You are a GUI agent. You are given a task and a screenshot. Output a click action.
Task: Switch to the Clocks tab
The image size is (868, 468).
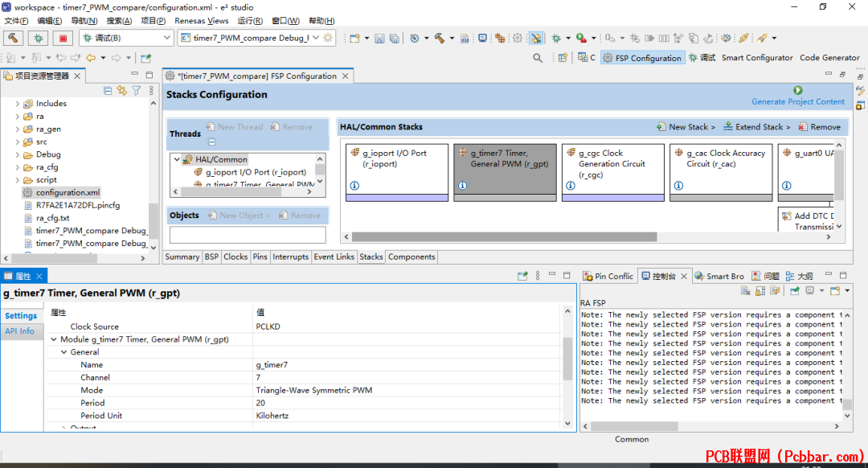pos(235,257)
